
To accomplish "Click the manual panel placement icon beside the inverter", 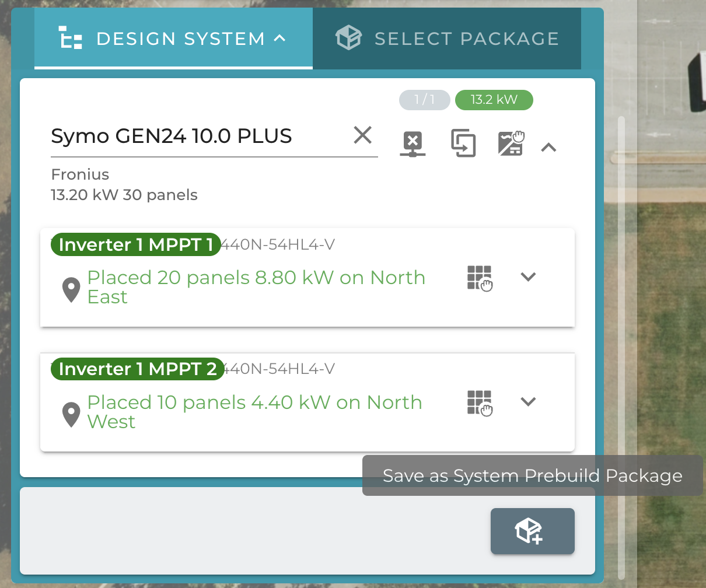I will click(511, 144).
